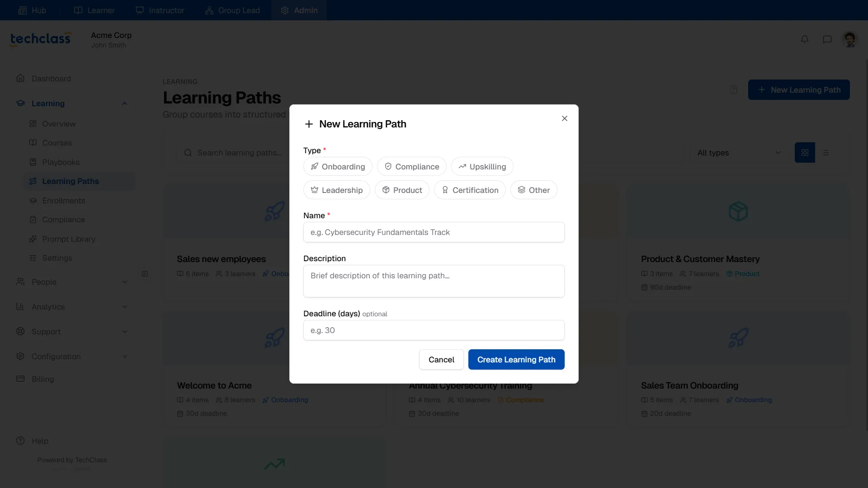
Task: Go to Dashboard in sidebar
Action: (x=72, y=79)
